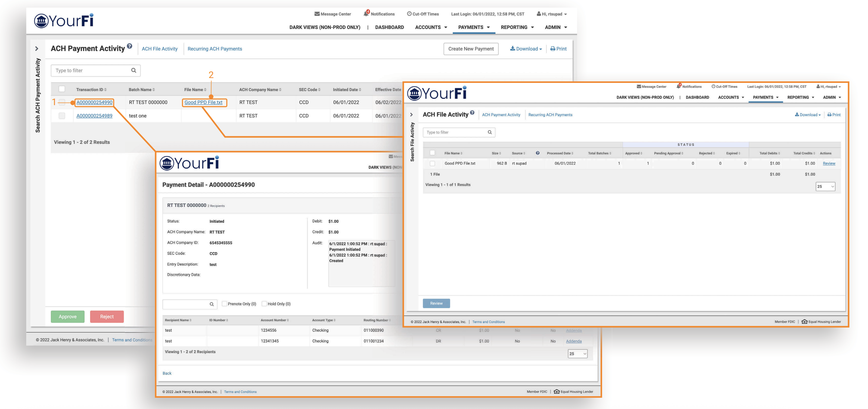Click the green Approve button

coord(68,317)
